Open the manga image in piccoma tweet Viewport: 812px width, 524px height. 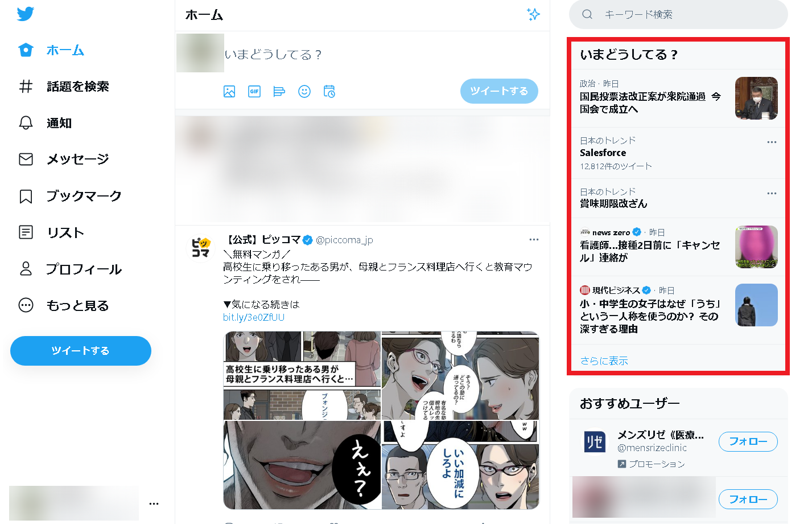[x=381, y=420]
